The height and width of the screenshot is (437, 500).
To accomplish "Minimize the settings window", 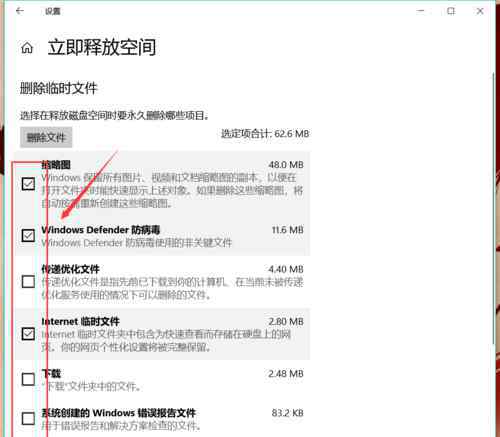I will point(421,11).
